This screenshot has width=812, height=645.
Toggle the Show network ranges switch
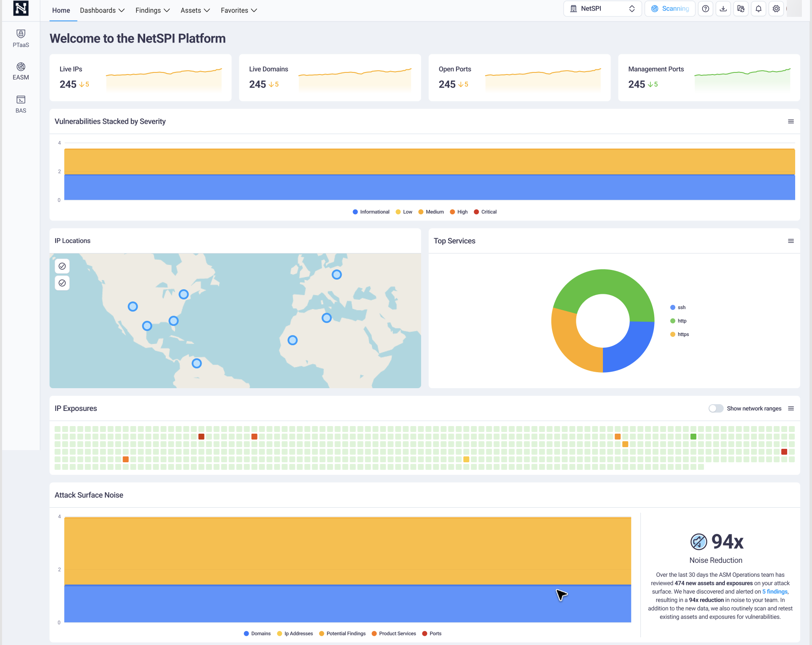(714, 409)
